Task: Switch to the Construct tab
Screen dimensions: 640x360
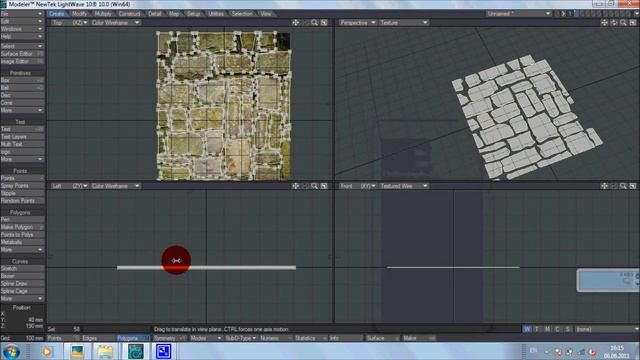Action: pyautogui.click(x=129, y=14)
